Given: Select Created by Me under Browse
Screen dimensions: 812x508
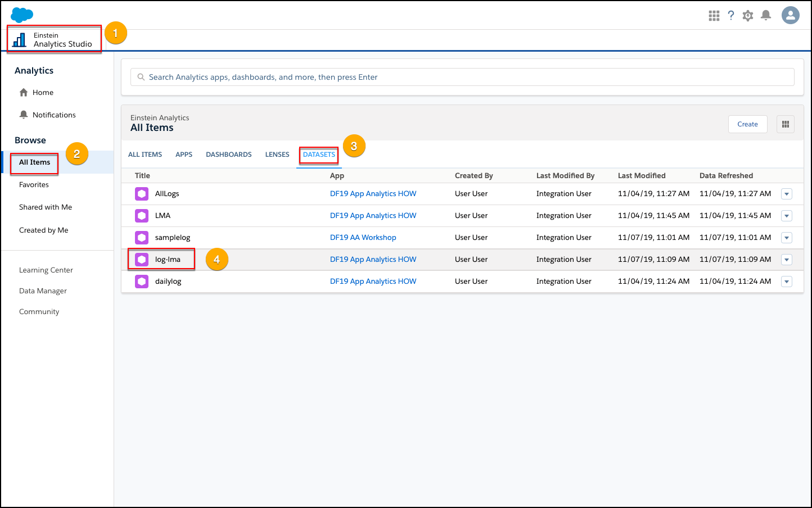Looking at the screenshot, I should pos(43,230).
